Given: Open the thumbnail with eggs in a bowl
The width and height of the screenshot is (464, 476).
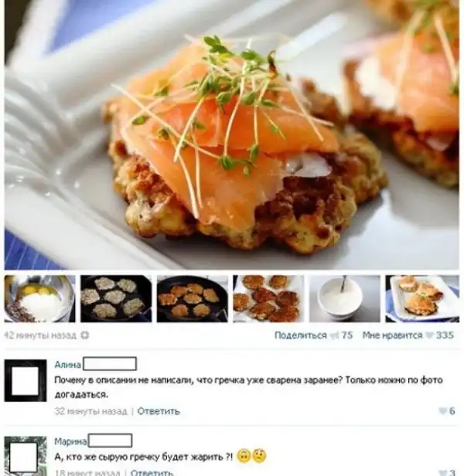Looking at the screenshot, I should 39,299.
